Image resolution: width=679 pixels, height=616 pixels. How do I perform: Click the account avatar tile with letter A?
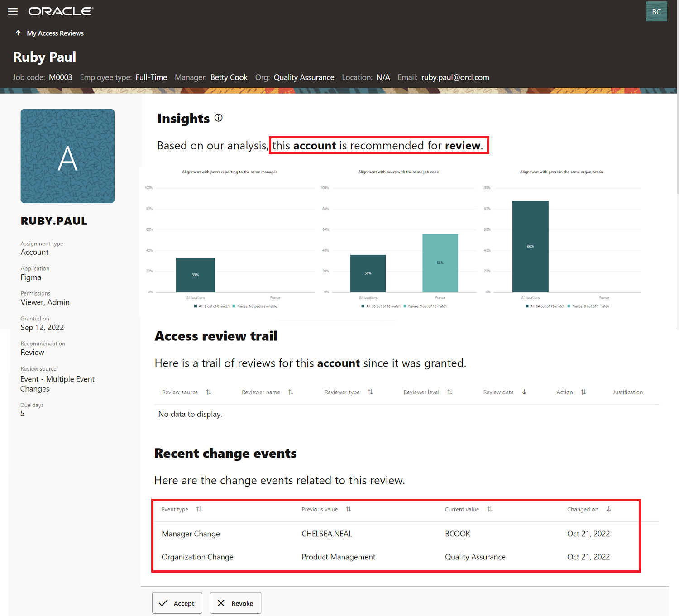tap(67, 156)
